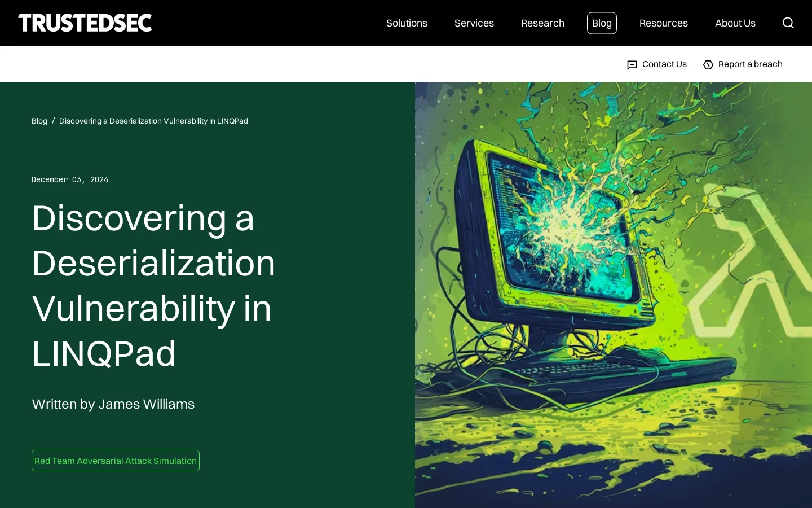This screenshot has height=508, width=812.
Task: Follow the Contact Us link
Action: coord(664,64)
